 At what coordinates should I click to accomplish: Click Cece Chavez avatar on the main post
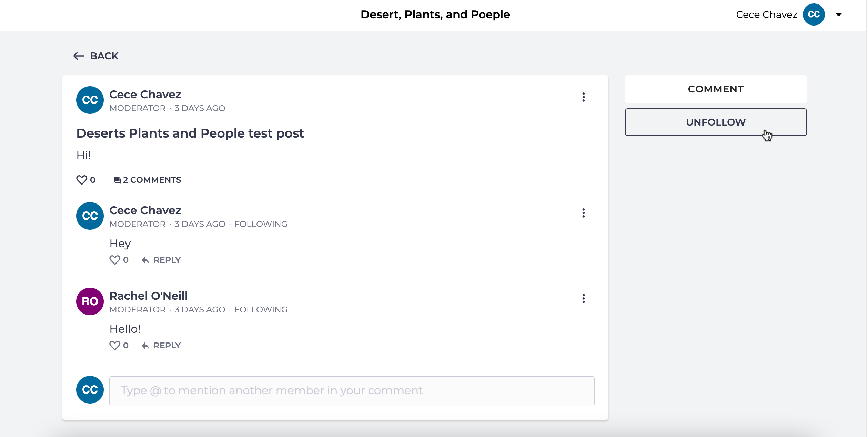(90, 100)
